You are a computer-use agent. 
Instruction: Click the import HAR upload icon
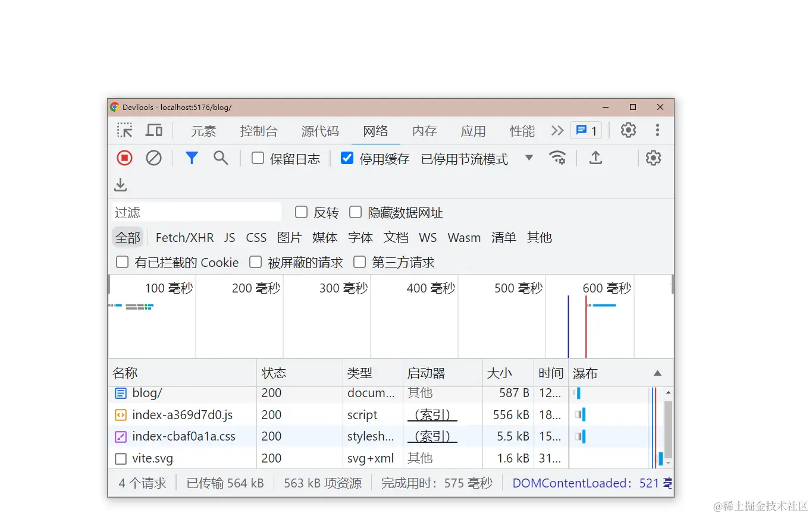(595, 158)
